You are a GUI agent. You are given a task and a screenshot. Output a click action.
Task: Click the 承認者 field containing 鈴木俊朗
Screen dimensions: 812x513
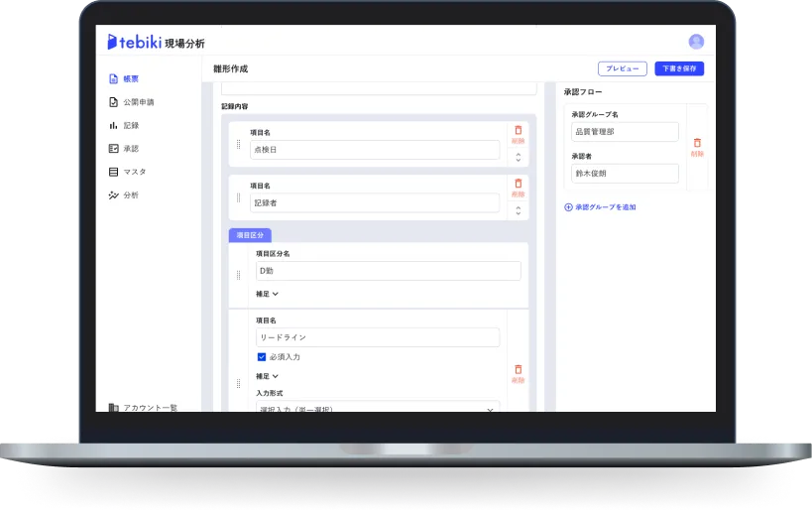coord(625,174)
